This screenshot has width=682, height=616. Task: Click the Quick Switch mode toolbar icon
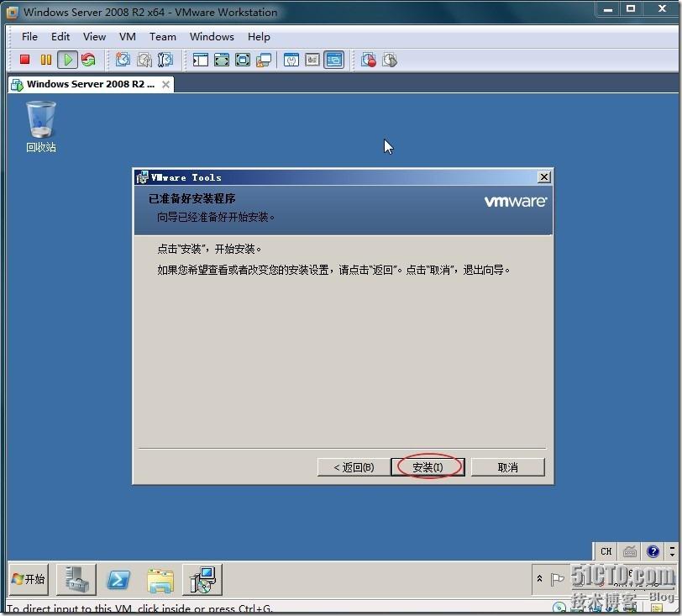(222, 60)
